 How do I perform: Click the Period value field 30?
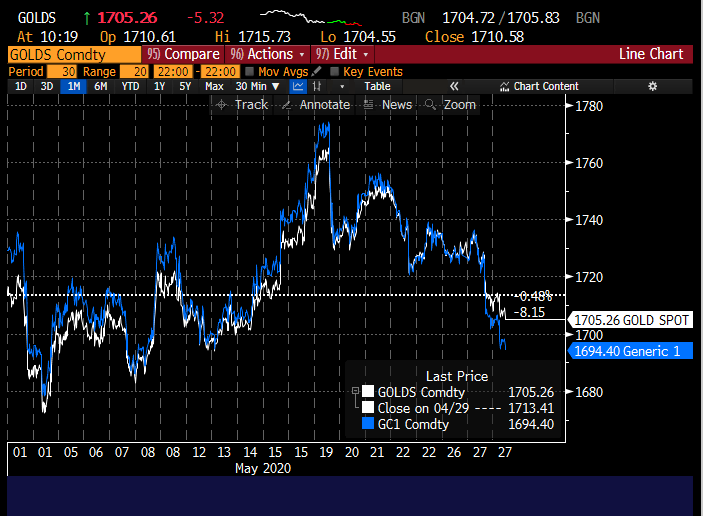tap(62, 72)
